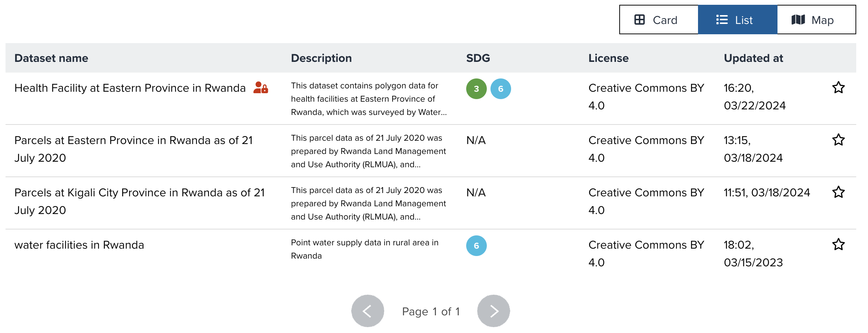The height and width of the screenshot is (333, 868).
Task: Select the SDG column header
Action: pos(477,58)
